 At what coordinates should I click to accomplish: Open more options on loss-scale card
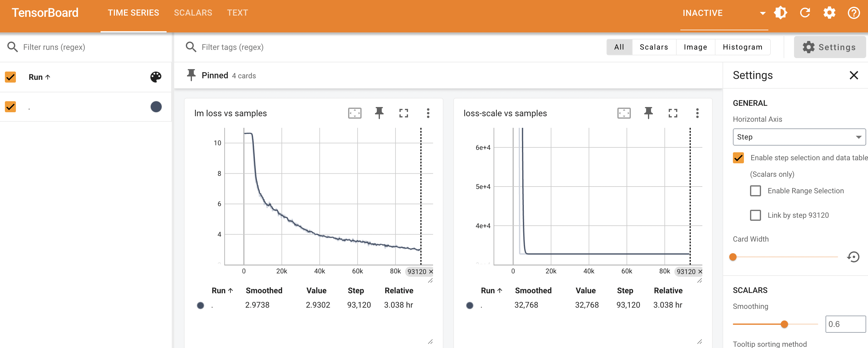click(x=697, y=113)
